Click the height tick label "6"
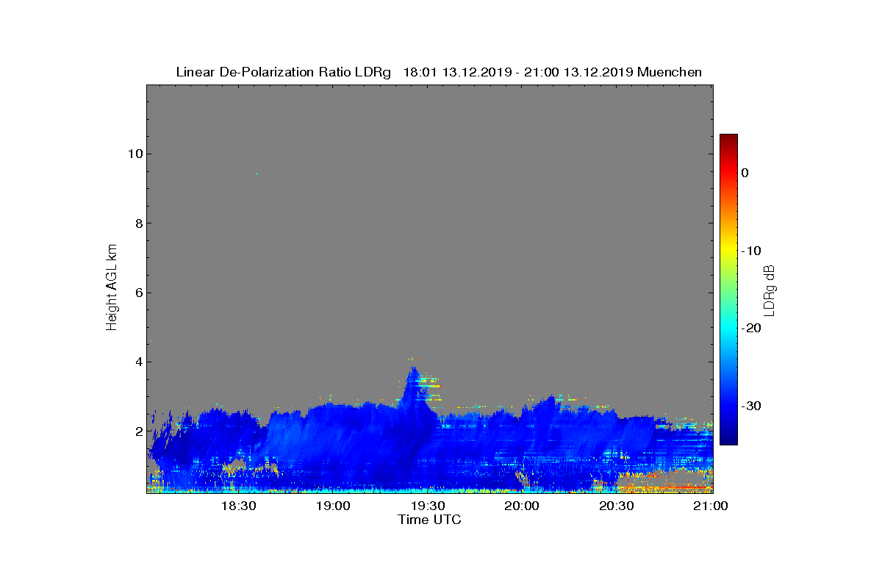Screen dimensions: 882x588 [138, 293]
